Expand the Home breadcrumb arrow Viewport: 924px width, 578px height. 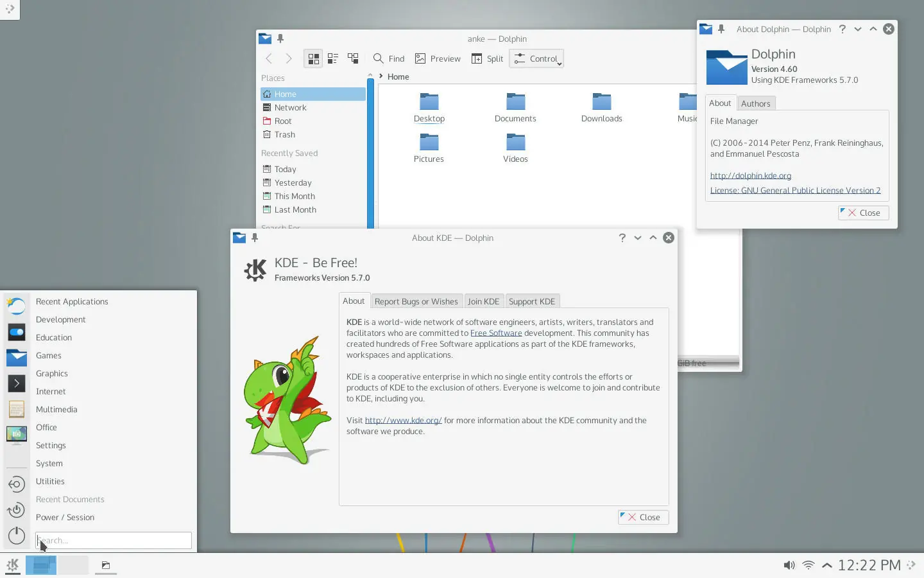381,76
